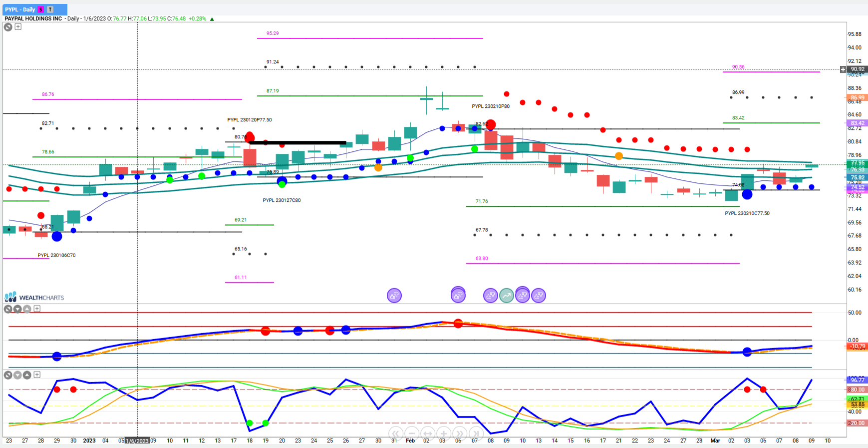
Task: Toggle the hide icon of the momentum pane
Action: [8, 309]
